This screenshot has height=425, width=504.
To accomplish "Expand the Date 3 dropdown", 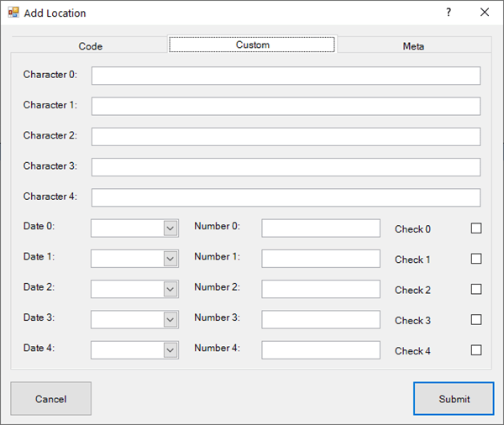I will [x=171, y=320].
